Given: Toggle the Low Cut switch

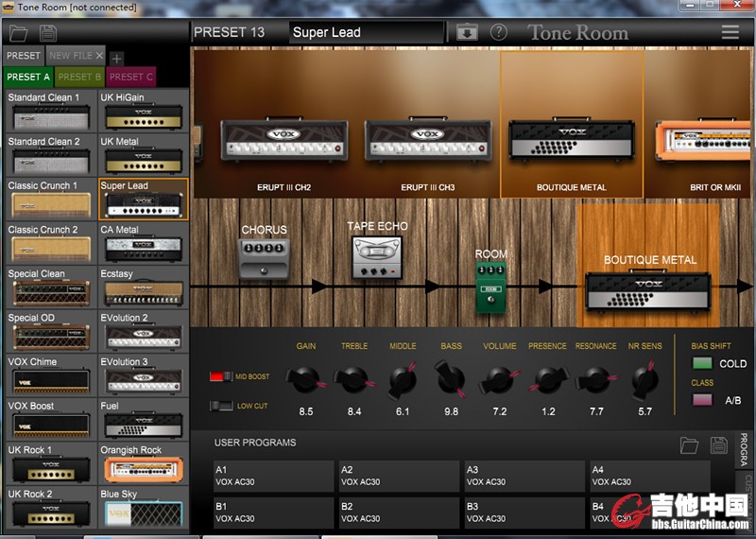Looking at the screenshot, I should (x=221, y=406).
